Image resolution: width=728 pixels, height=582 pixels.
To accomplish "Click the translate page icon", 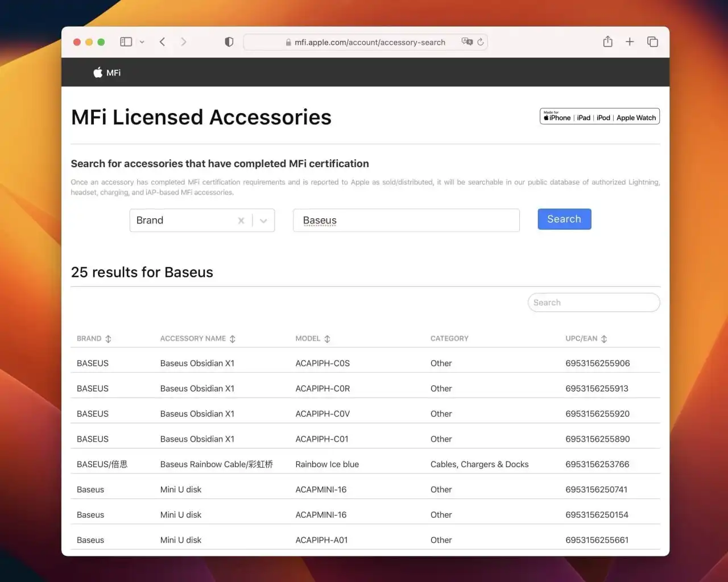I will [x=467, y=42].
